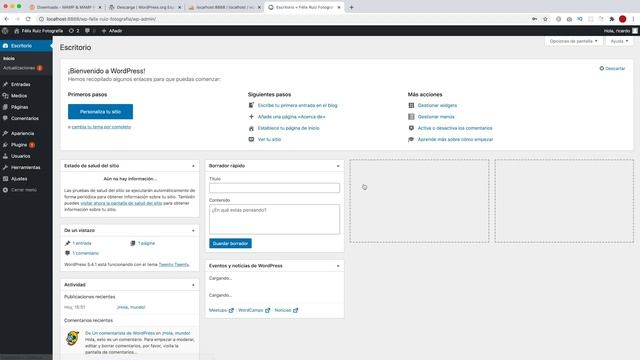Image resolution: width=640 pixels, height=360 pixels.
Task: Open the Meetups external link
Action: (221, 310)
